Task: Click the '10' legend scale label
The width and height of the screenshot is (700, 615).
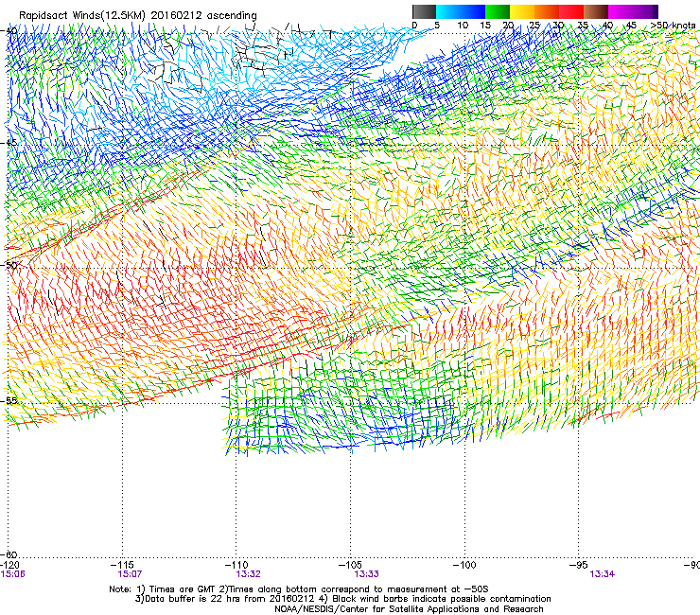Action: (x=463, y=26)
